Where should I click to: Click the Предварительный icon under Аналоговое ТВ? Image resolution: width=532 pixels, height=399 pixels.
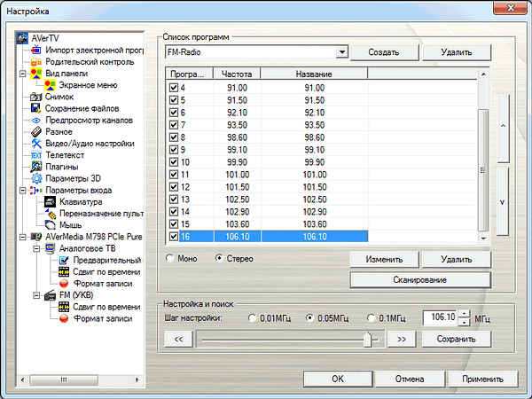tap(64, 260)
